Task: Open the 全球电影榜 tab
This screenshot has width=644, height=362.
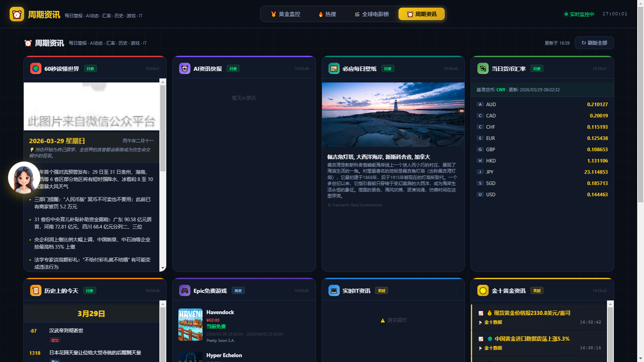Action: [x=372, y=14]
